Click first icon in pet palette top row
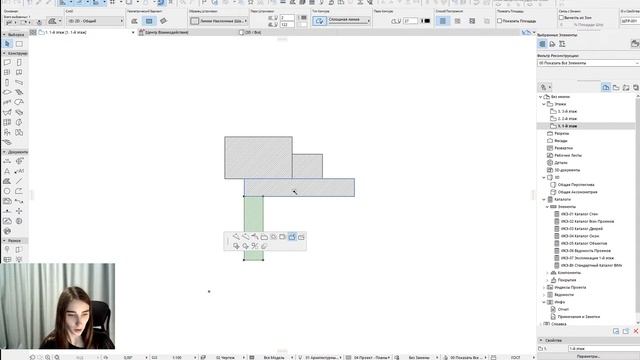640x360 pixels. (x=236, y=237)
